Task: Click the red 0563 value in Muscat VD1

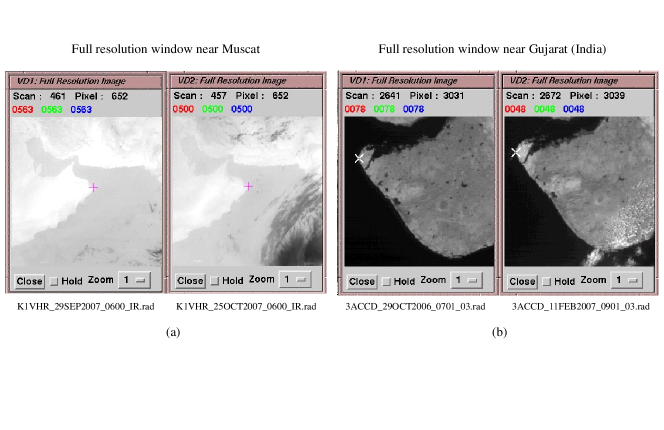Action: (22, 110)
